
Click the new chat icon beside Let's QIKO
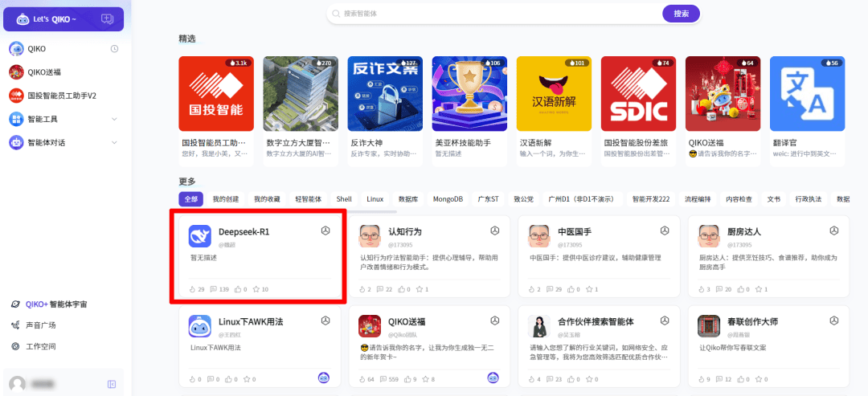[x=108, y=19]
